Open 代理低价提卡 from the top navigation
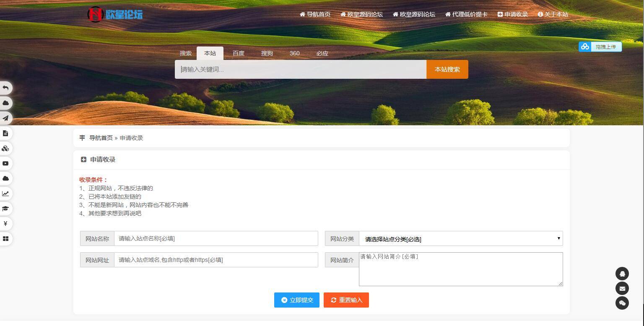This screenshot has width=644, height=326. (x=466, y=14)
